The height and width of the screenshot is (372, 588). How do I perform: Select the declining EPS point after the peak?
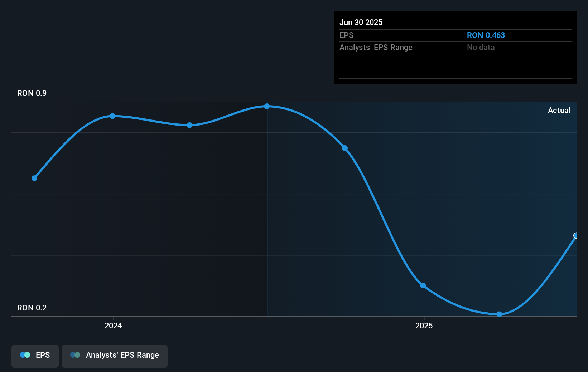click(x=345, y=148)
